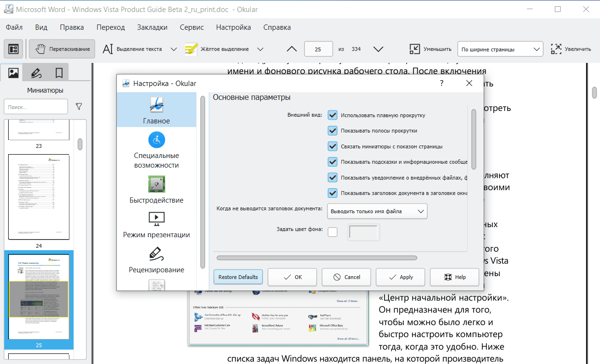Select Главное settings category
This screenshot has height=364, width=600.
point(156,109)
